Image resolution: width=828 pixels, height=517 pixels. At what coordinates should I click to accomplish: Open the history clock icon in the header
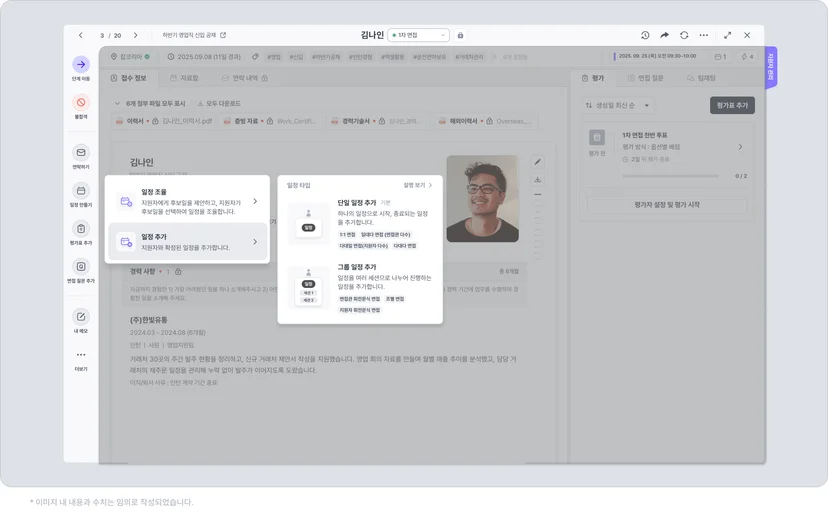click(645, 35)
